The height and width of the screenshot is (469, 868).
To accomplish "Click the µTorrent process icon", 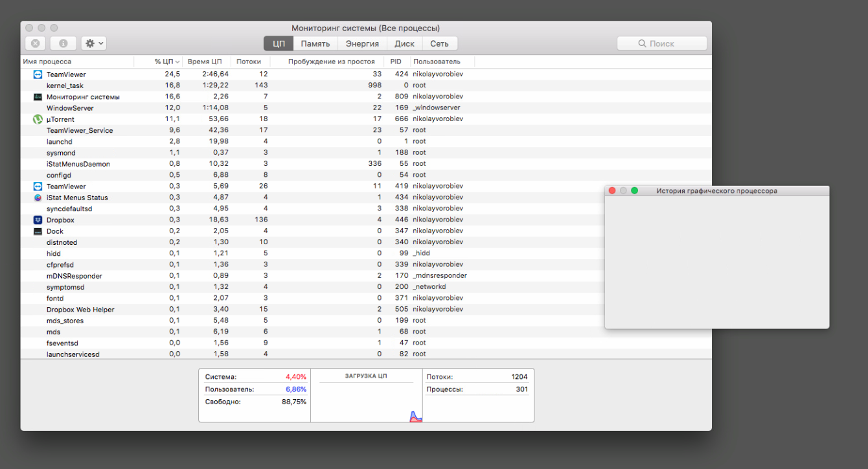I will point(36,119).
